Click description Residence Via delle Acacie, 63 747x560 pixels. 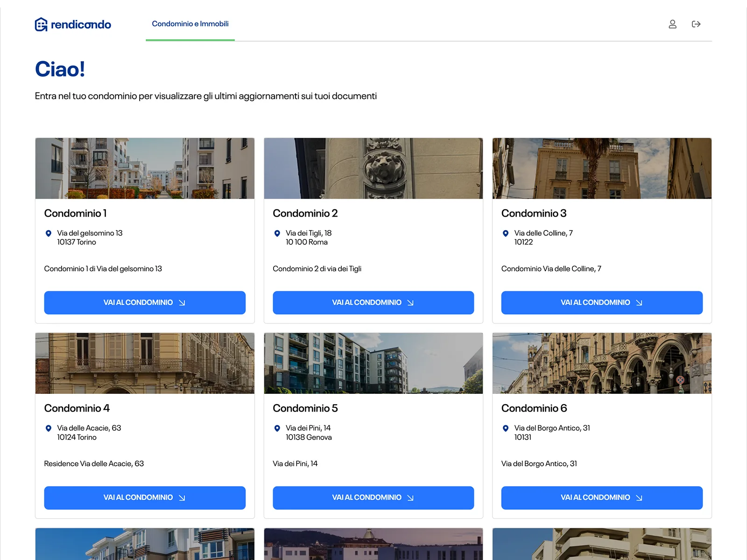pos(94,464)
